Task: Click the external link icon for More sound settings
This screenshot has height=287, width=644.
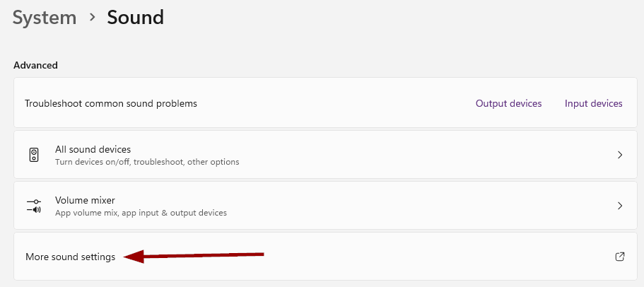Action: [x=620, y=257]
